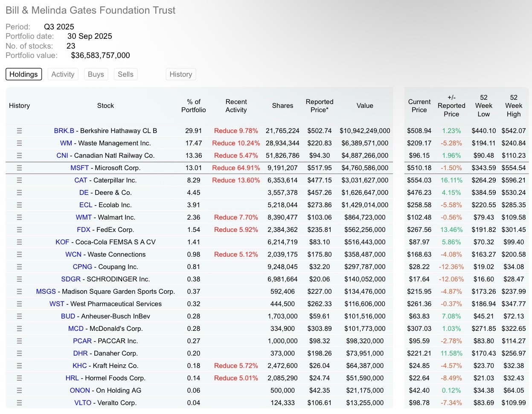Open history icon for Veralto Corp. row

pos(19,403)
